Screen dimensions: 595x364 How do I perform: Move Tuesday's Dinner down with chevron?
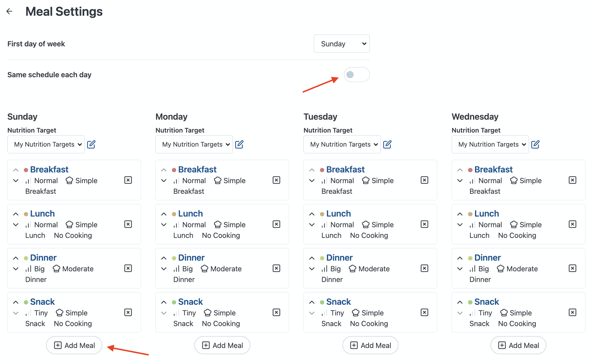point(312,269)
